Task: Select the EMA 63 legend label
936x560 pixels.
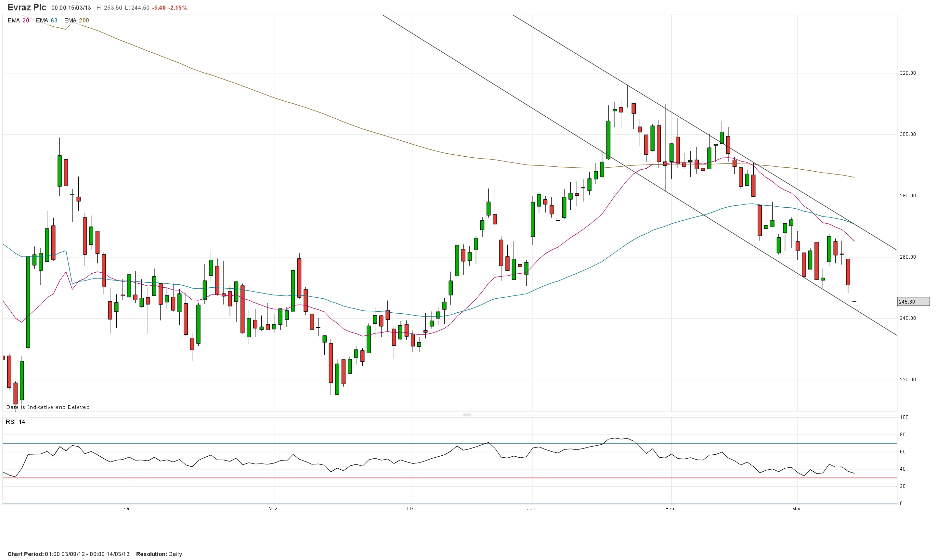Action: click(x=46, y=20)
